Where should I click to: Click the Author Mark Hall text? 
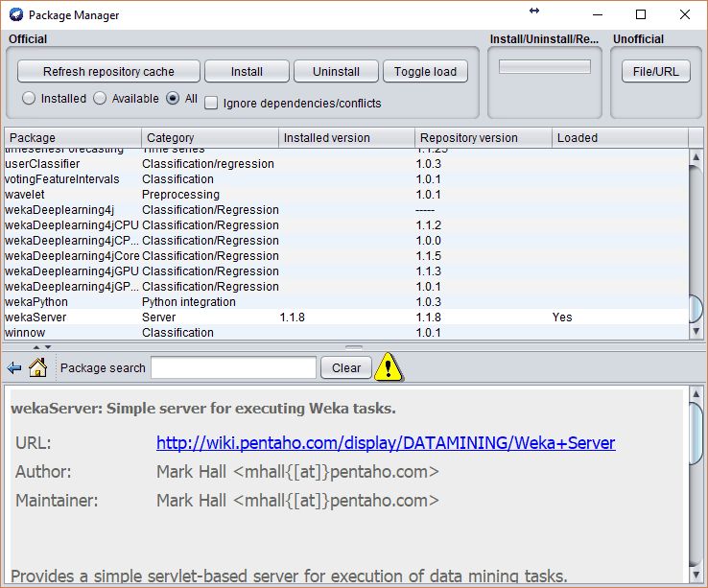(x=297, y=472)
